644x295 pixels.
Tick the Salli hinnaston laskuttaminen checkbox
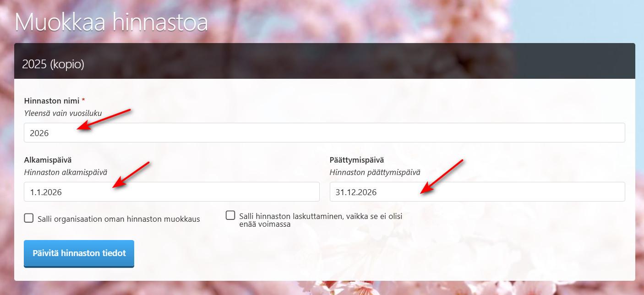230,215
